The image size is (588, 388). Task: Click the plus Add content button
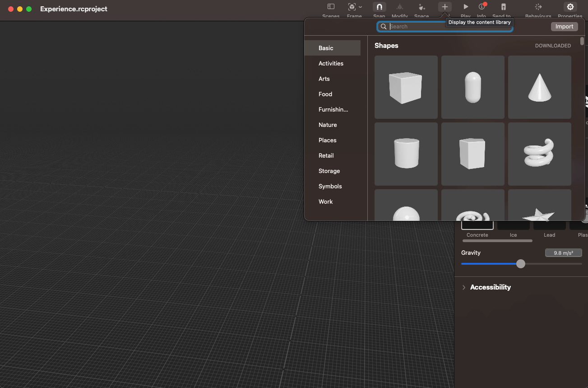pos(444,7)
